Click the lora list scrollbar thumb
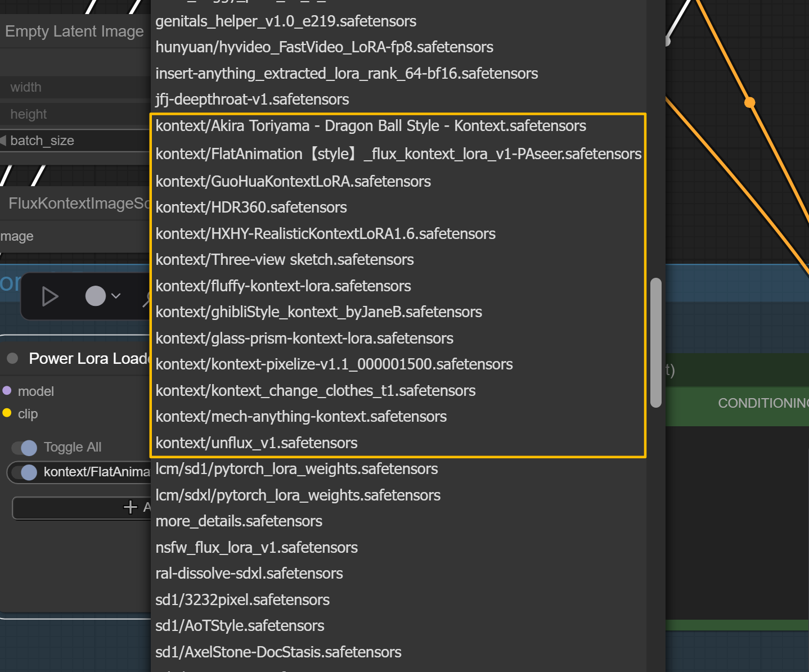This screenshot has height=672, width=809. [x=655, y=342]
